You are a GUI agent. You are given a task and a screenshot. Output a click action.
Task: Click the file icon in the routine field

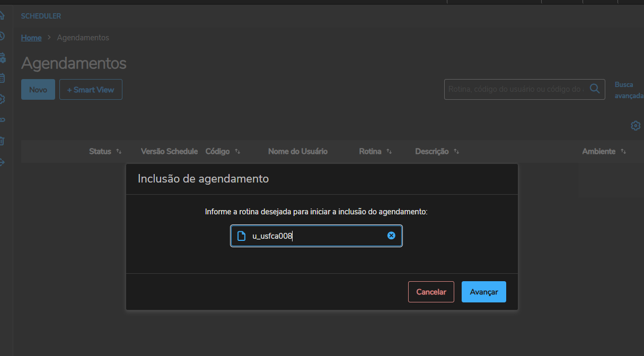tap(241, 236)
